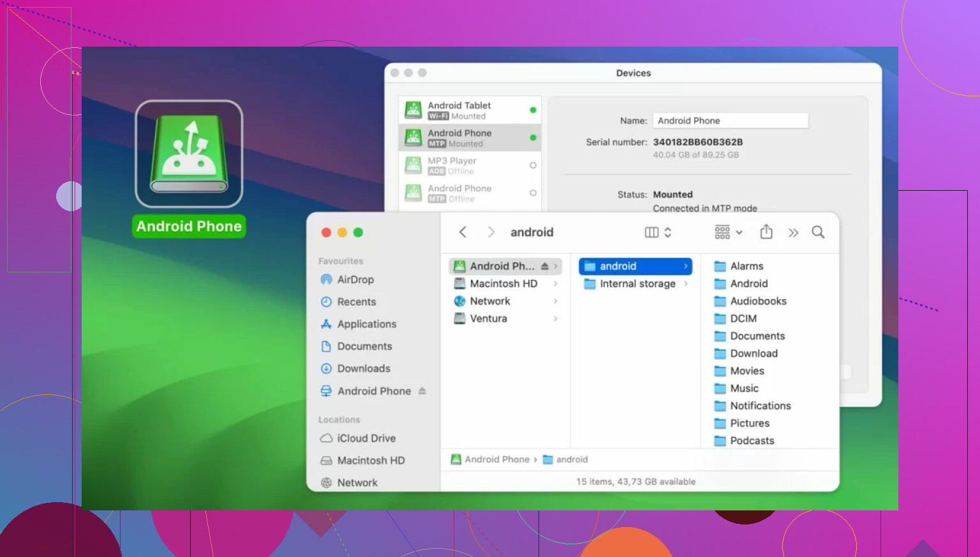Screen dimensions: 980x557
Task: Open the group-by options dropdown in Finder
Action: point(728,232)
